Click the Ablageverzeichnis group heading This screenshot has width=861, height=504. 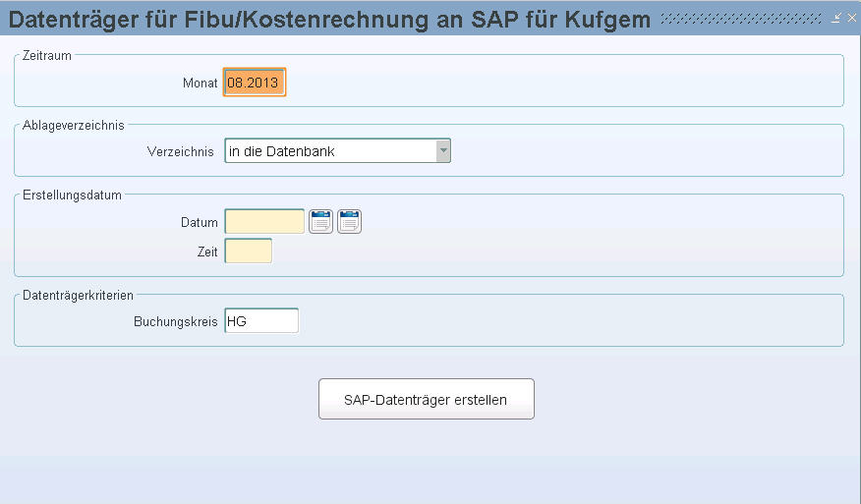(73, 125)
